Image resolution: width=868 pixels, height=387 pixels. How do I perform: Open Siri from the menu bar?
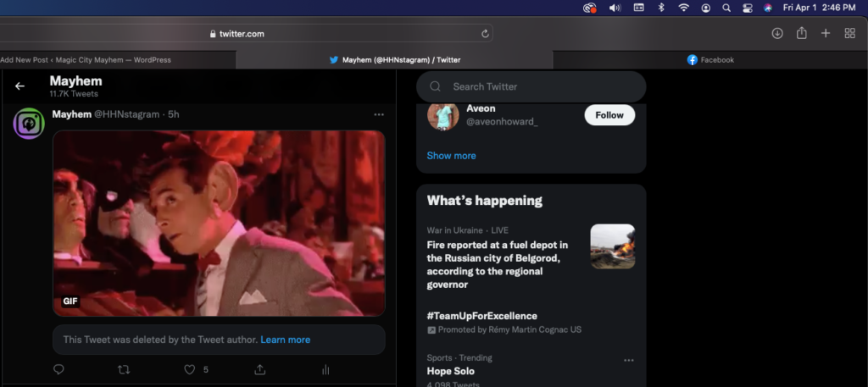coord(768,8)
